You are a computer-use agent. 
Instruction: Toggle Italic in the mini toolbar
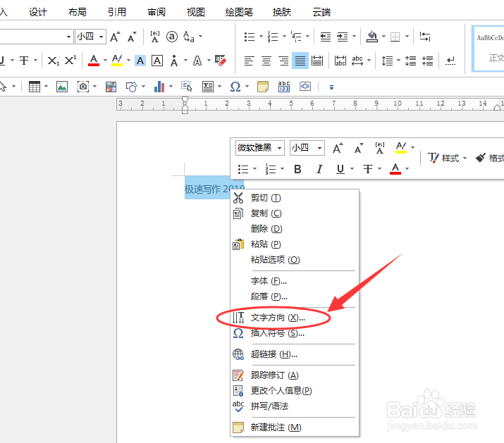coord(319,168)
